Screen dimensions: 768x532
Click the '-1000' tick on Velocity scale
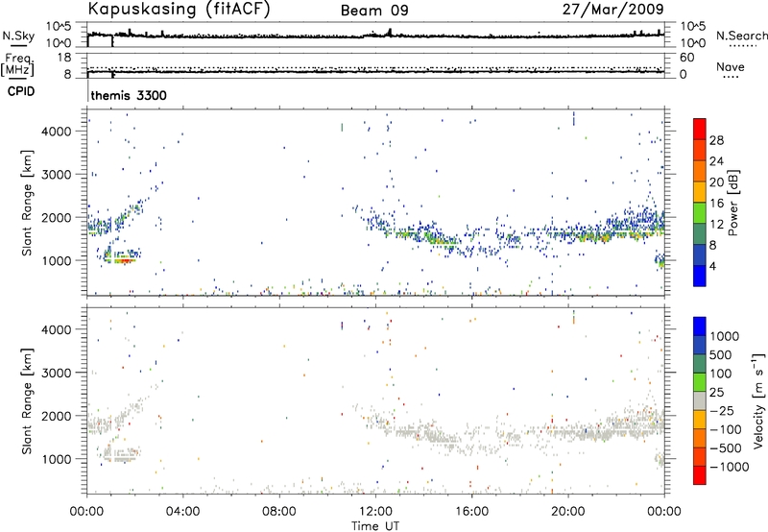point(729,467)
